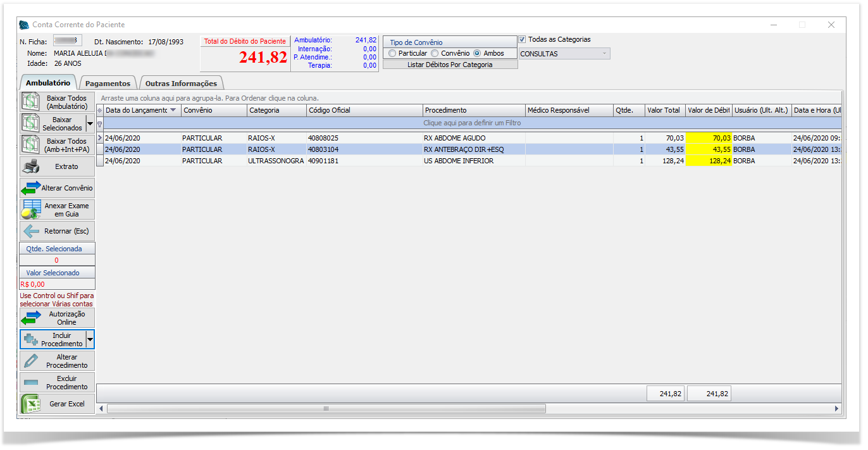
Task: Open the Outras Informações tab
Action: [181, 84]
